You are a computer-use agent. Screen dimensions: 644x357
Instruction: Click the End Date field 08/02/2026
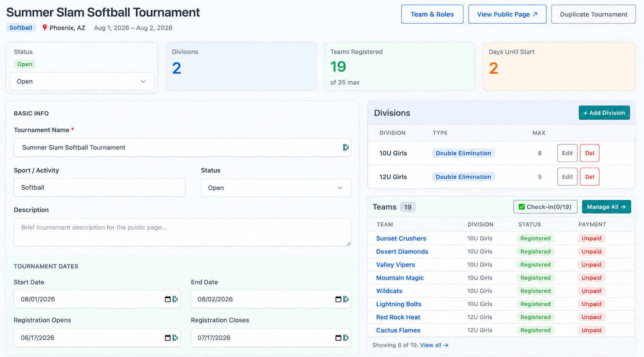271,299
